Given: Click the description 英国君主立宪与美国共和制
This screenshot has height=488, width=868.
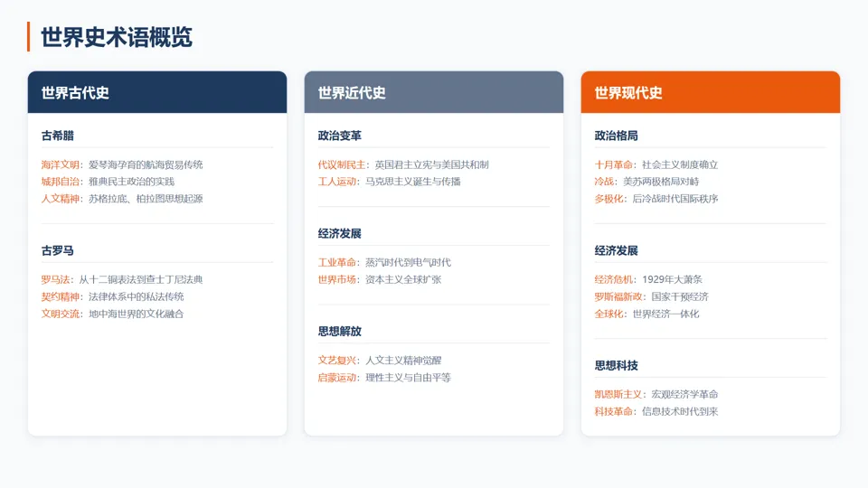Looking at the screenshot, I should (432, 164).
